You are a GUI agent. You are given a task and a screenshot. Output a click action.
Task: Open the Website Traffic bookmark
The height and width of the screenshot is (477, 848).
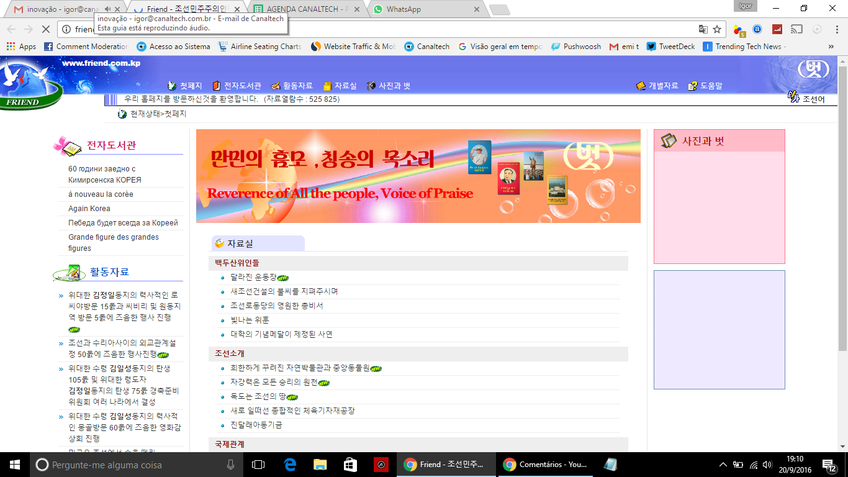353,47
